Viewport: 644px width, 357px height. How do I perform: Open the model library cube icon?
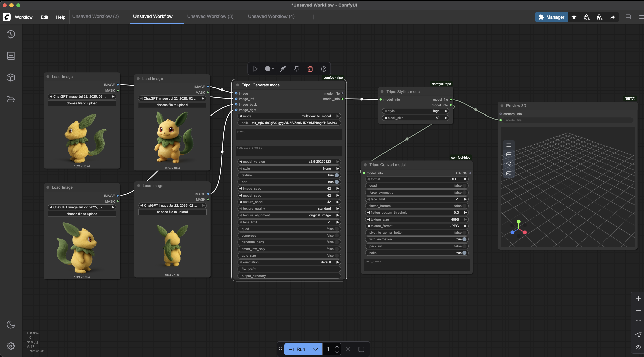point(11,77)
